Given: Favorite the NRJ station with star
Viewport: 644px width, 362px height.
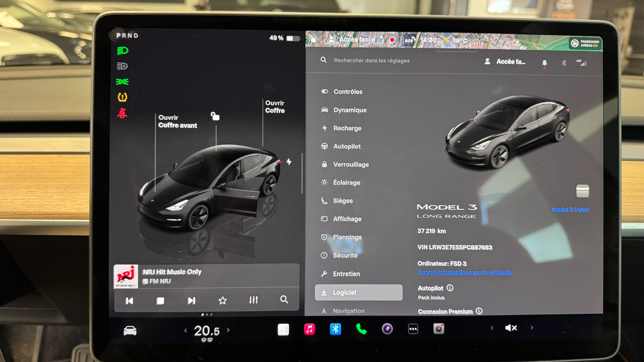Looking at the screenshot, I should [223, 301].
